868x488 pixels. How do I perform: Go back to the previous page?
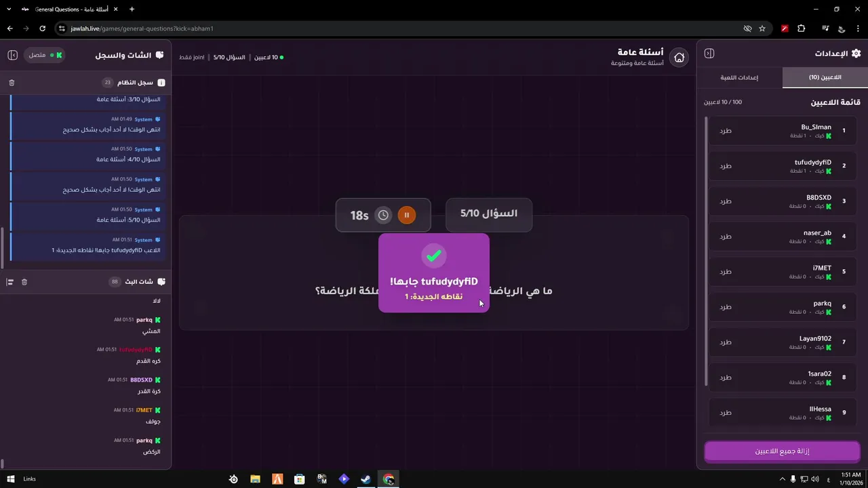(x=9, y=28)
